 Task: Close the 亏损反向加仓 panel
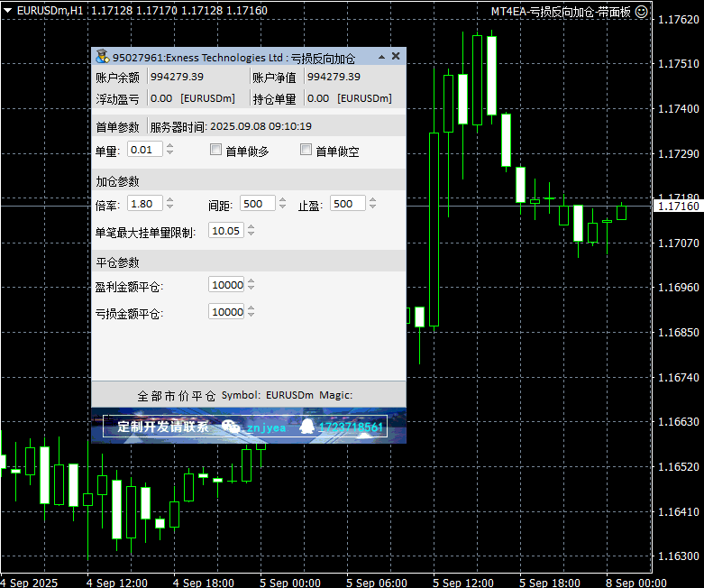pyautogui.click(x=395, y=57)
